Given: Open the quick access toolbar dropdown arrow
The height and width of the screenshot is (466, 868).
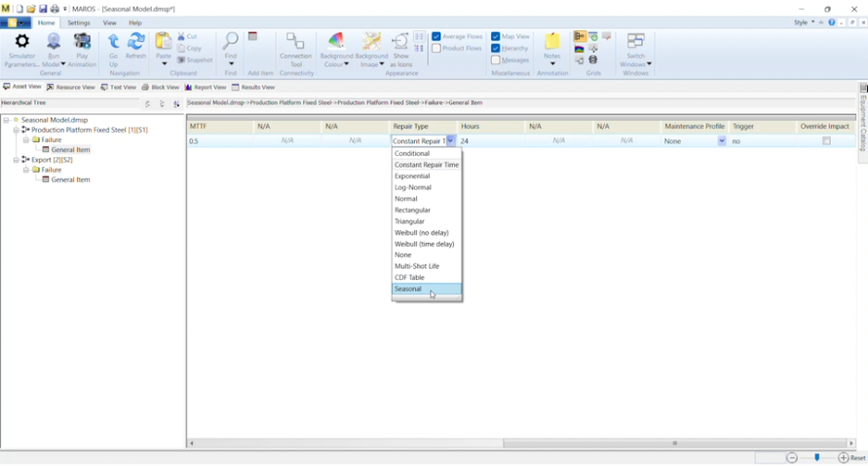Looking at the screenshot, I should tap(64, 9).
